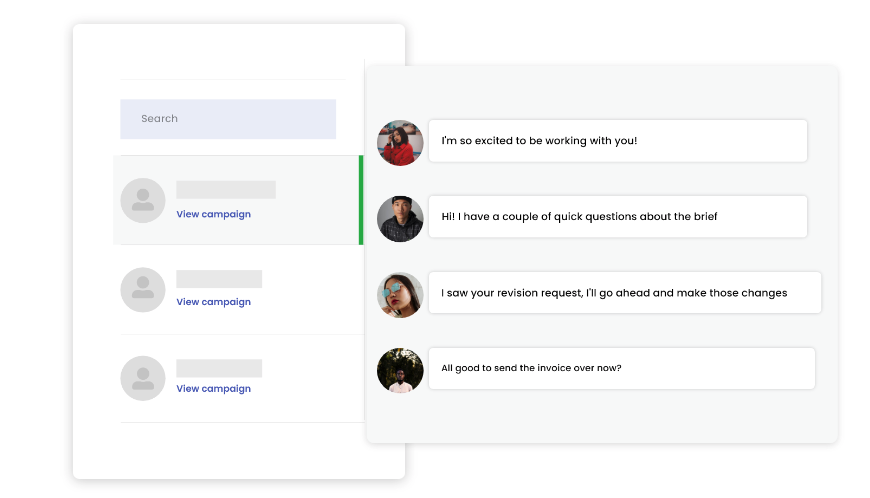Viewport: 870px width, 498px height.
Task: Open View campaign link in highlighted first contact
Action: (x=214, y=214)
